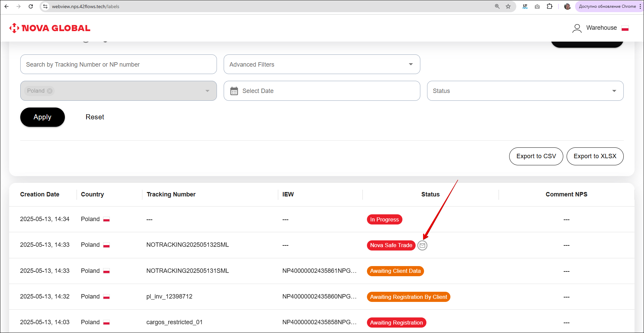Click the calendar icon in Select Date
This screenshot has width=644, height=333.
point(234,91)
